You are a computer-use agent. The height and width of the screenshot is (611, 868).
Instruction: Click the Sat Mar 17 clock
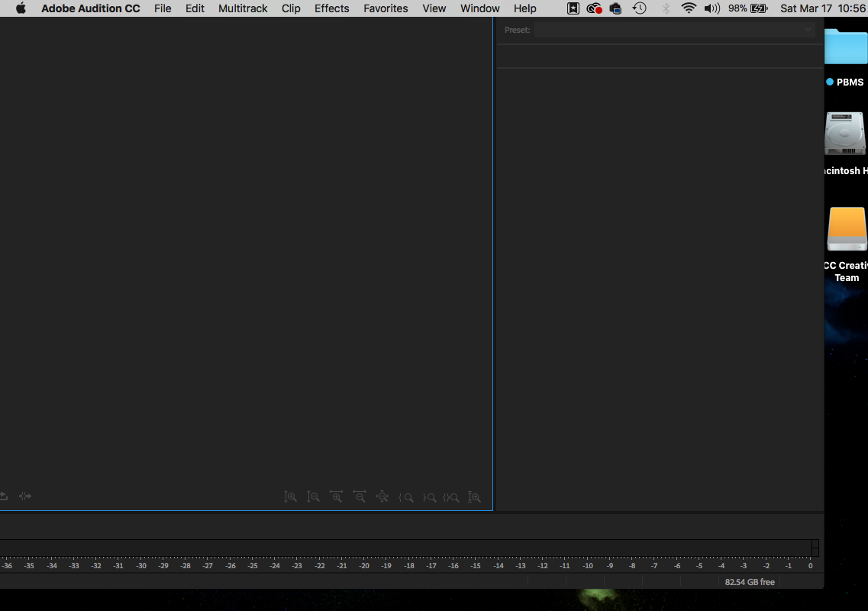pyautogui.click(x=823, y=8)
